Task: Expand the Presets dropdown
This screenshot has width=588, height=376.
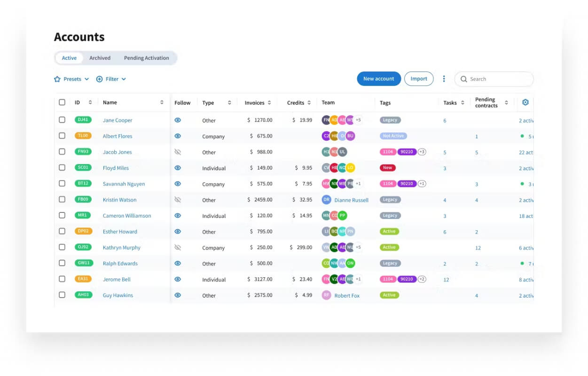Action: click(76, 79)
